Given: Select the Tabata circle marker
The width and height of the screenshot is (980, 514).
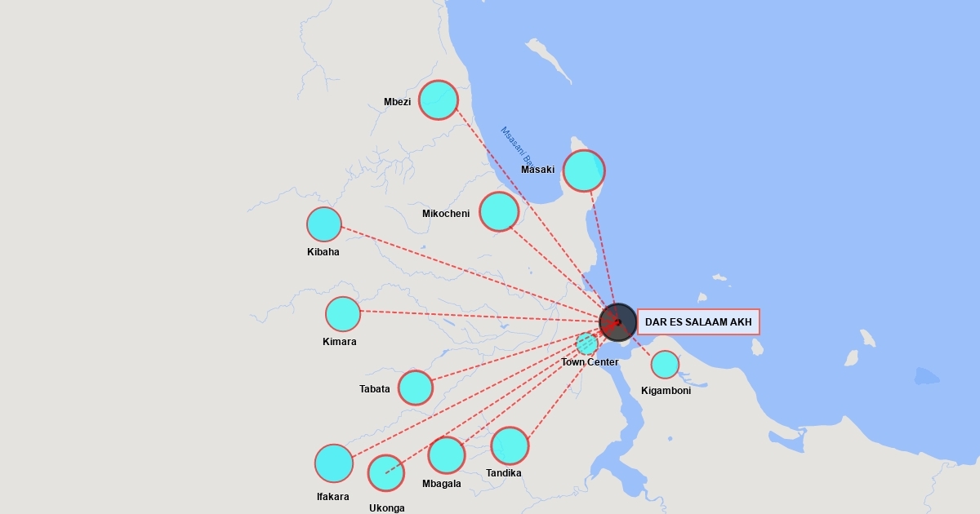Looking at the screenshot, I should click(416, 388).
